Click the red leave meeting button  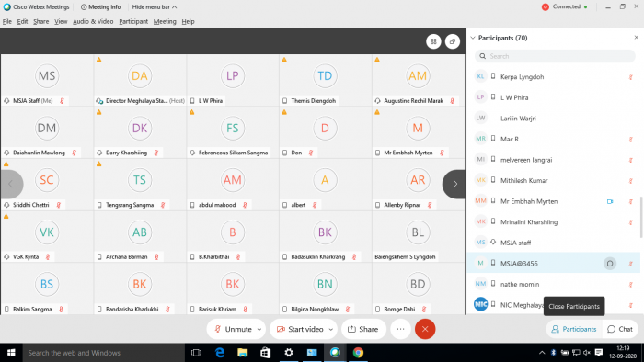425,329
